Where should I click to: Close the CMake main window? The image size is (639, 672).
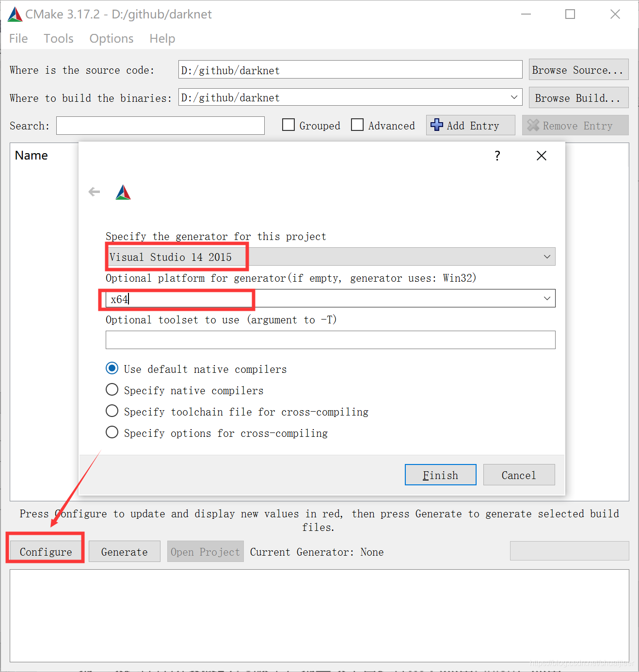click(615, 15)
